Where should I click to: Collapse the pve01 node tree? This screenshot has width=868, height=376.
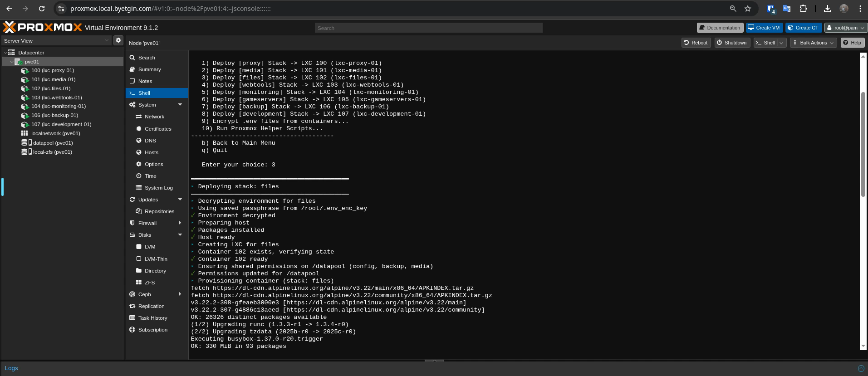click(x=11, y=62)
